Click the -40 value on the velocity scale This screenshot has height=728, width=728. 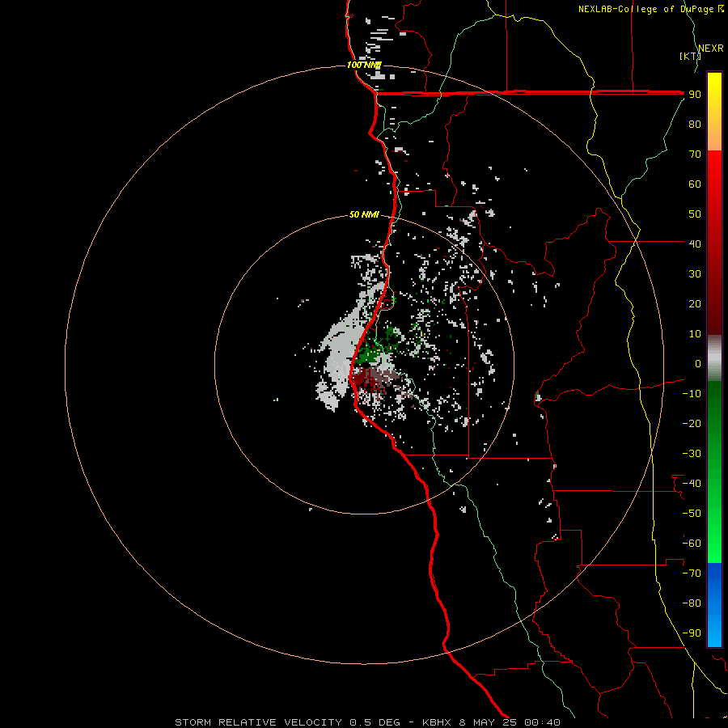(x=692, y=484)
